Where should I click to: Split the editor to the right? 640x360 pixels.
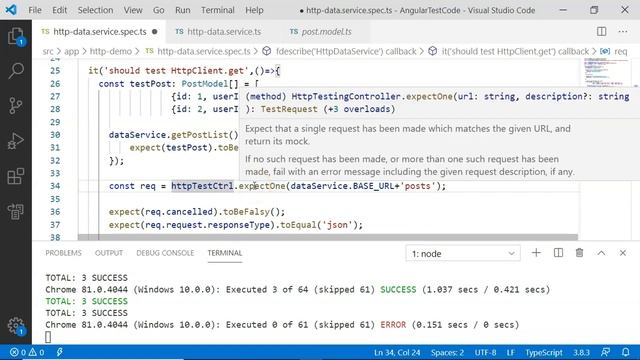(x=601, y=31)
